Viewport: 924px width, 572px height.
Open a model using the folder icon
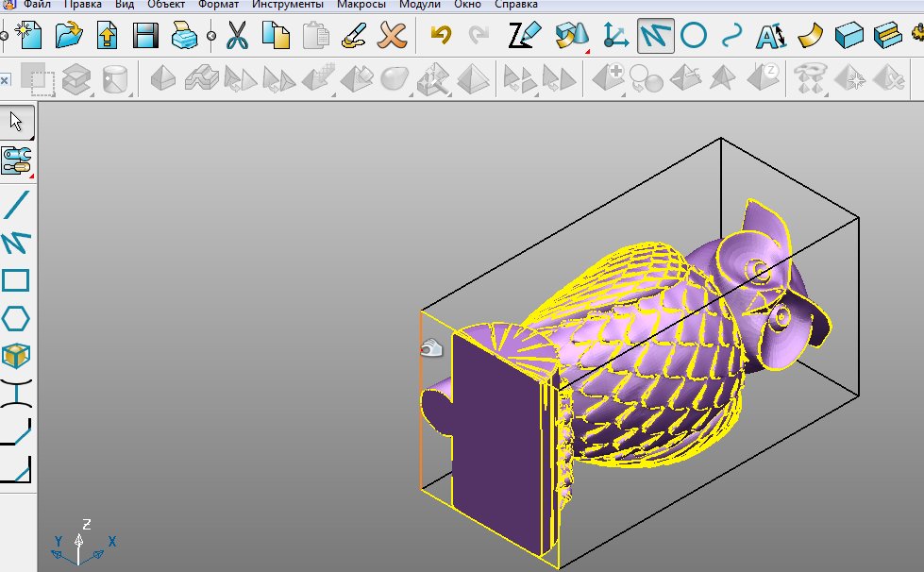[69, 35]
